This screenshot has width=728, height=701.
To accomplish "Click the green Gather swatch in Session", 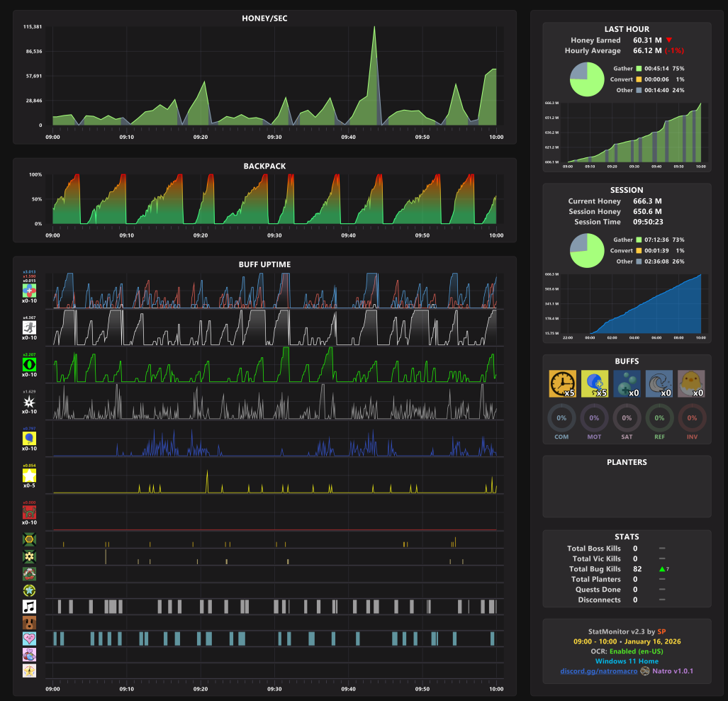I will (x=639, y=240).
